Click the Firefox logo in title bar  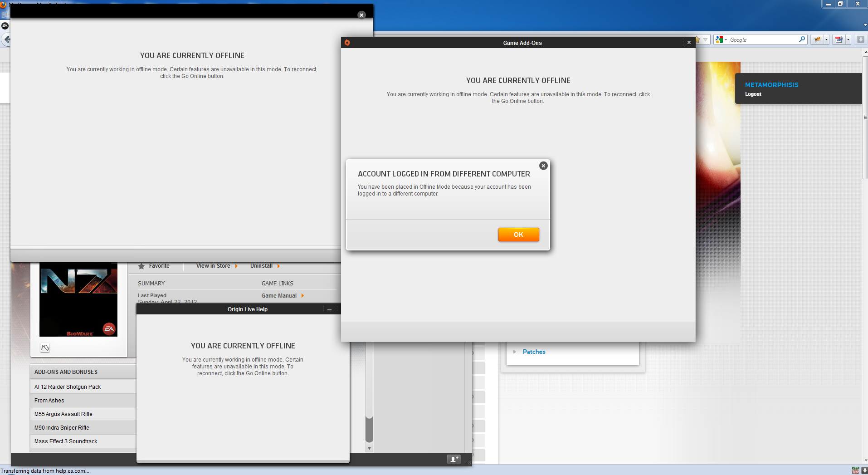coord(3,4)
